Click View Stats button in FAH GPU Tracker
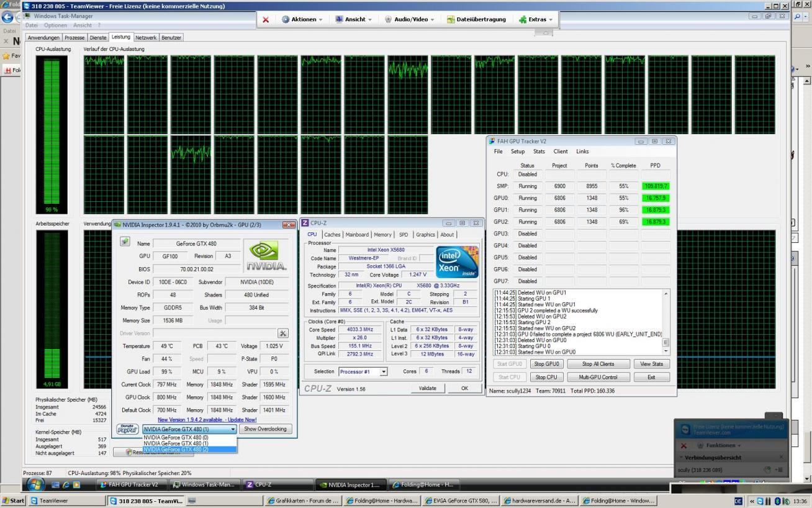Image resolution: width=812 pixels, height=508 pixels. 652,364
